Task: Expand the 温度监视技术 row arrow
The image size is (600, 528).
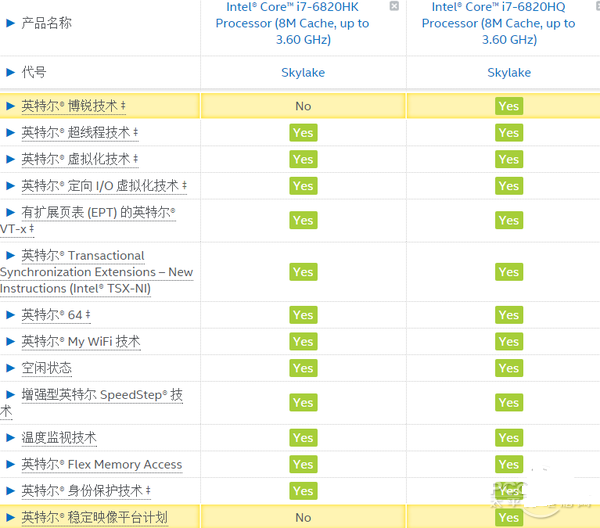Action: [x=10, y=437]
